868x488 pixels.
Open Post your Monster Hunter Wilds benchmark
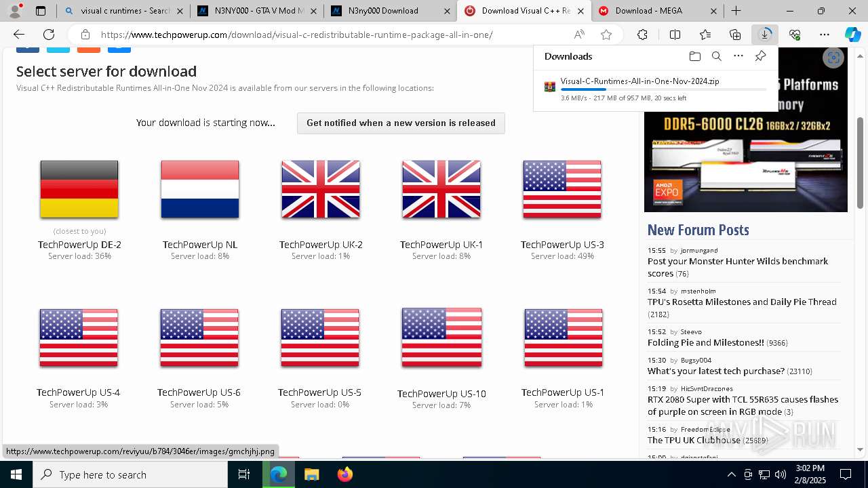point(738,267)
